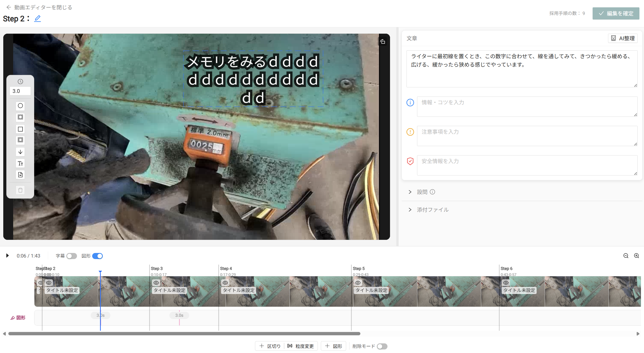
Task: Expand the 添付ファイル section
Action: tap(433, 210)
